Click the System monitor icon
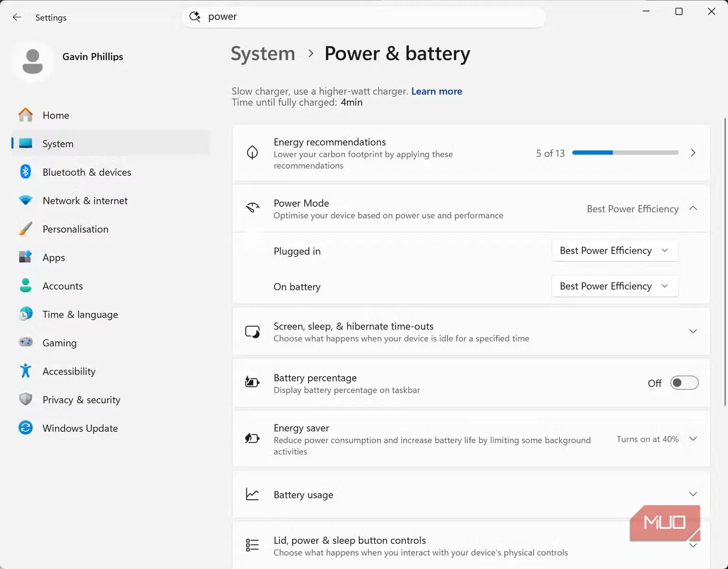Viewport: 728px width, 569px height. point(26,143)
